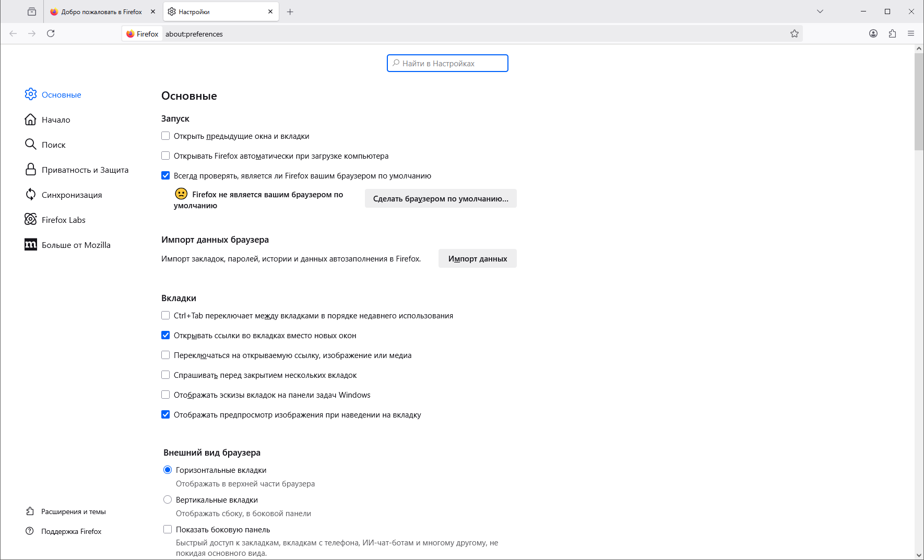Bookmark this page with the star icon

pyautogui.click(x=795, y=33)
